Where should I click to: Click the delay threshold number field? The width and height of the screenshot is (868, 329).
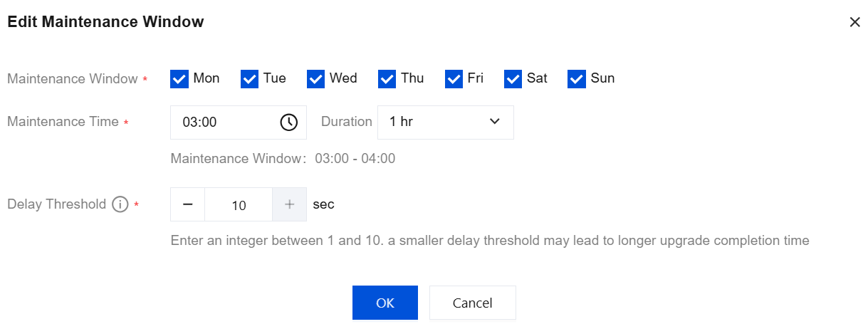coord(239,205)
